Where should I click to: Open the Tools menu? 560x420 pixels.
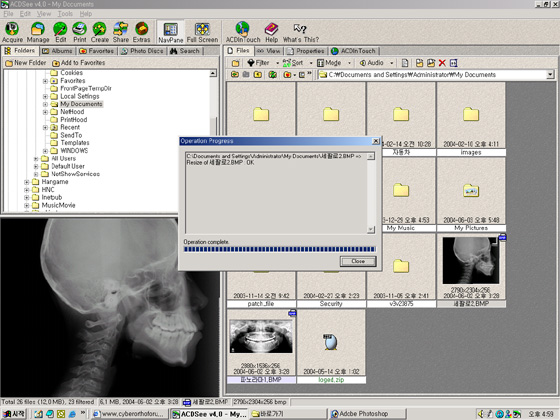click(65, 14)
